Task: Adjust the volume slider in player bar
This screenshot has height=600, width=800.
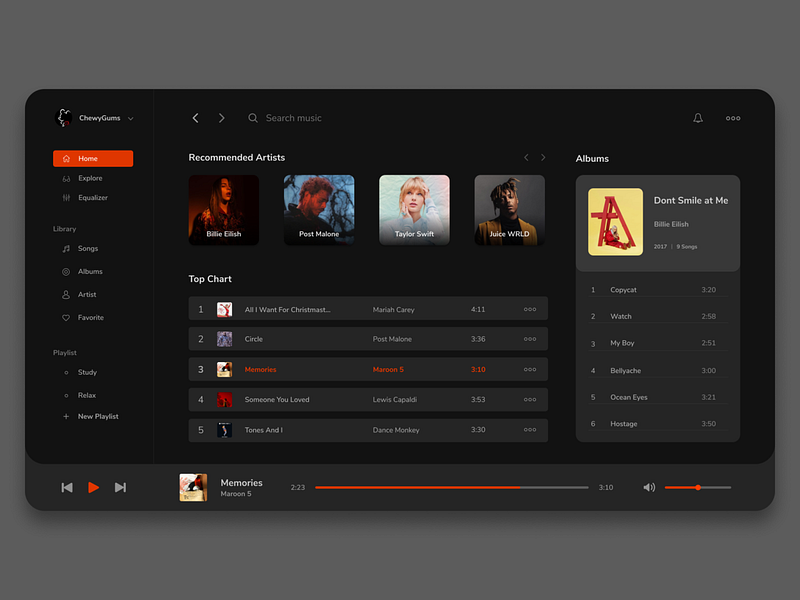Action: coord(697,488)
